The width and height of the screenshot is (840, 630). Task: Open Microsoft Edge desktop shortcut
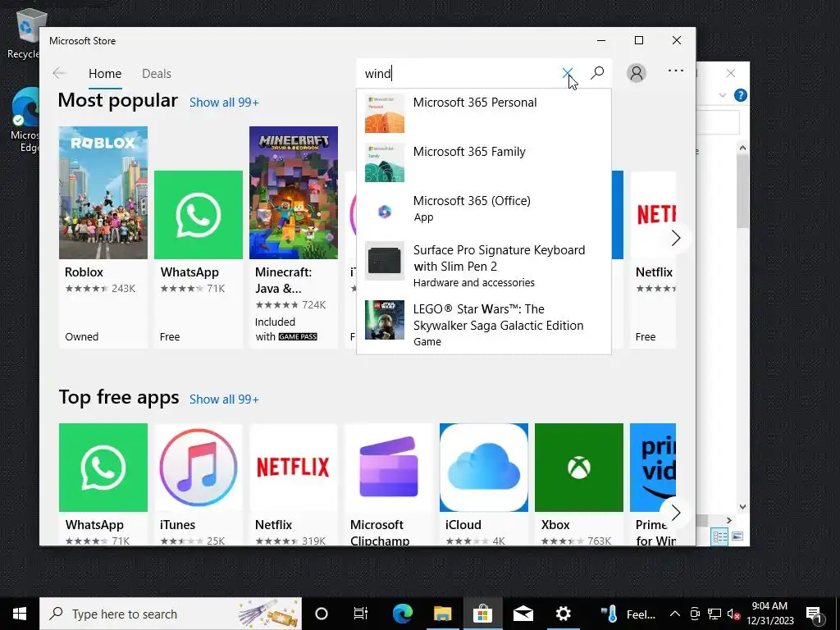[x=25, y=121]
